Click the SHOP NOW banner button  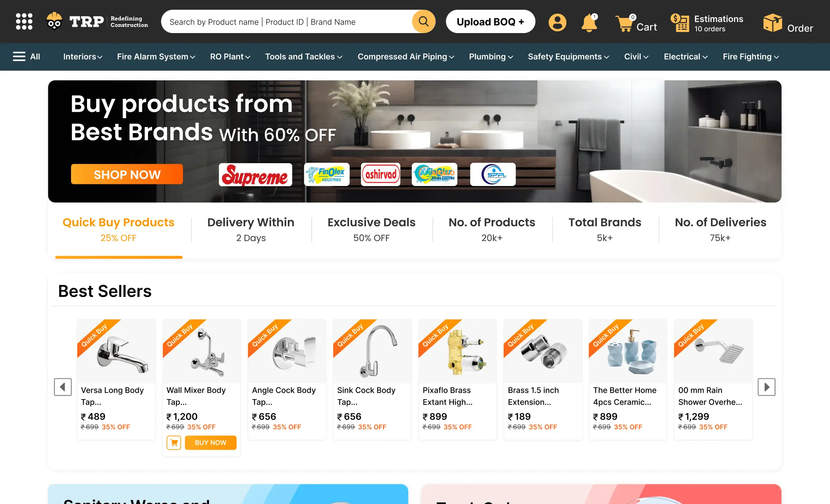127,174
